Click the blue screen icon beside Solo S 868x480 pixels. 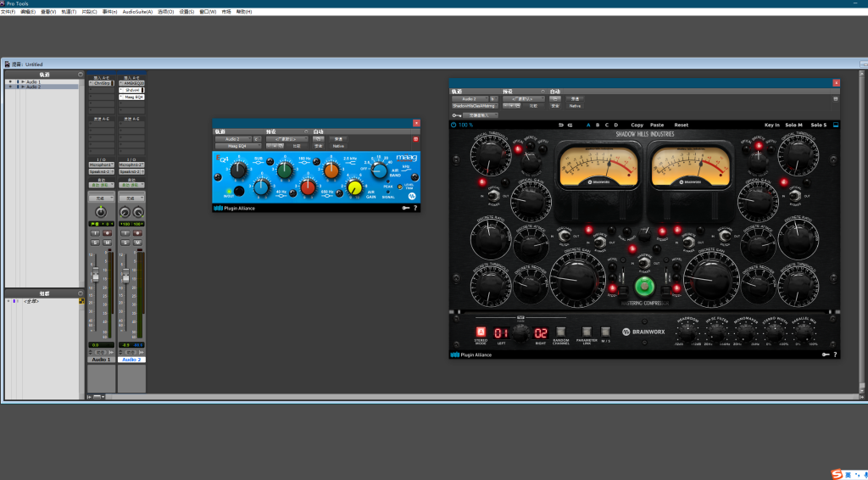[836, 126]
